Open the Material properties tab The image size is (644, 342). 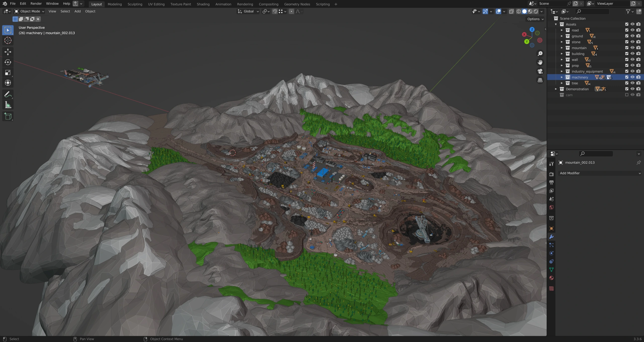551,278
